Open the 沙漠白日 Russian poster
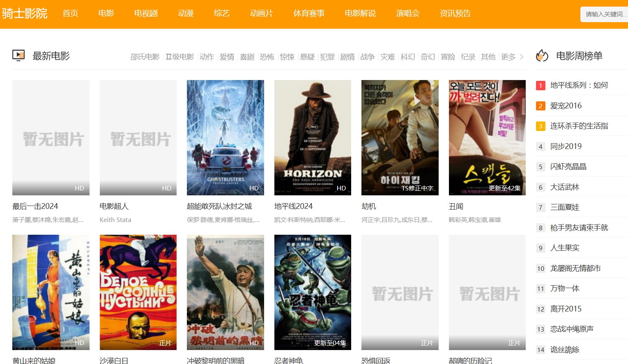The width and height of the screenshot is (628, 364). click(x=138, y=292)
